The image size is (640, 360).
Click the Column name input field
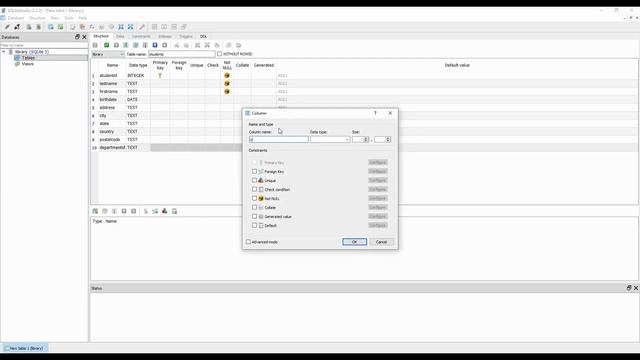click(x=279, y=140)
